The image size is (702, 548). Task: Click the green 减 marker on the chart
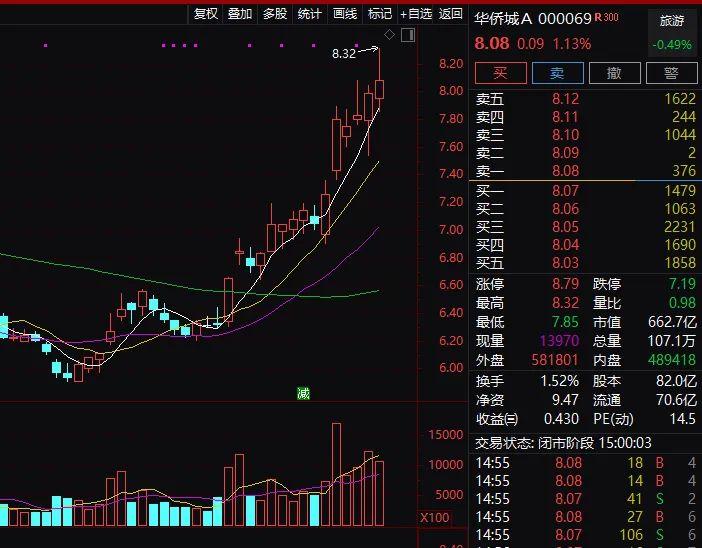click(x=303, y=393)
